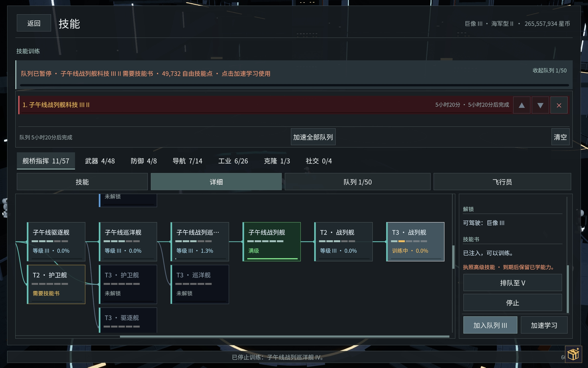Clear the queue with 清空
Viewport: 588px width, 368px height.
click(560, 137)
